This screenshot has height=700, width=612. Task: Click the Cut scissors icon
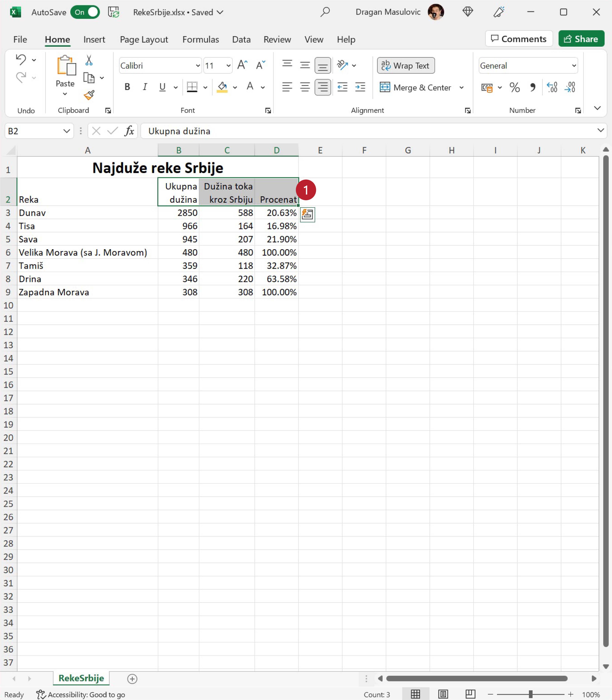pyautogui.click(x=89, y=60)
